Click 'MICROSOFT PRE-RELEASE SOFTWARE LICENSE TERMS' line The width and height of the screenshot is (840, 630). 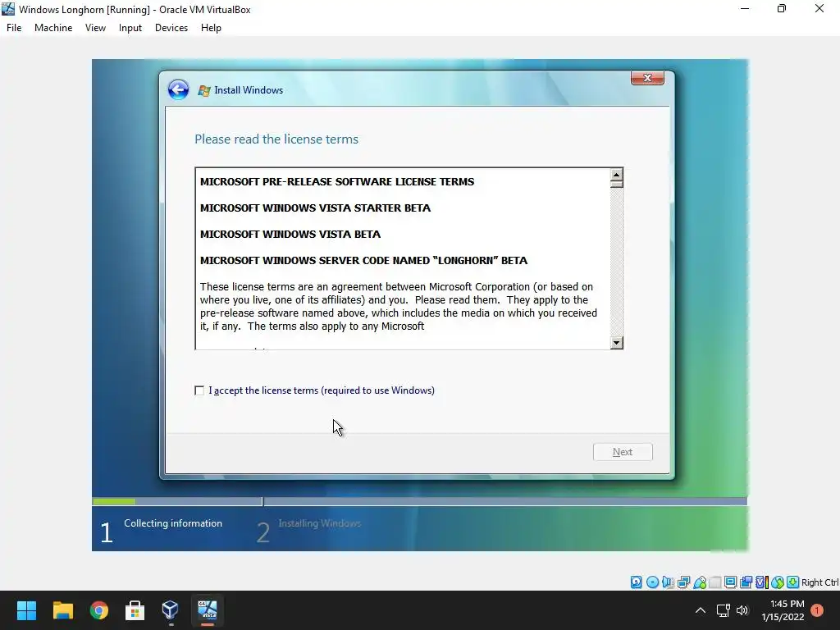click(337, 181)
